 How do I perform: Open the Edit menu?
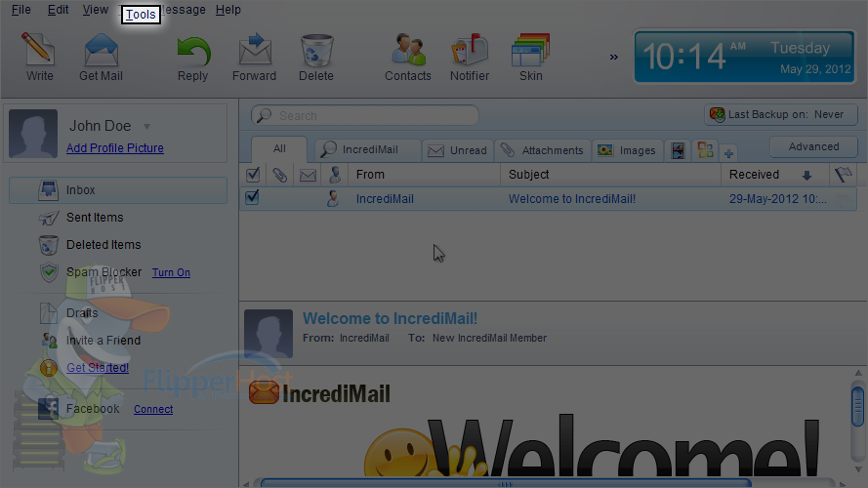click(58, 10)
